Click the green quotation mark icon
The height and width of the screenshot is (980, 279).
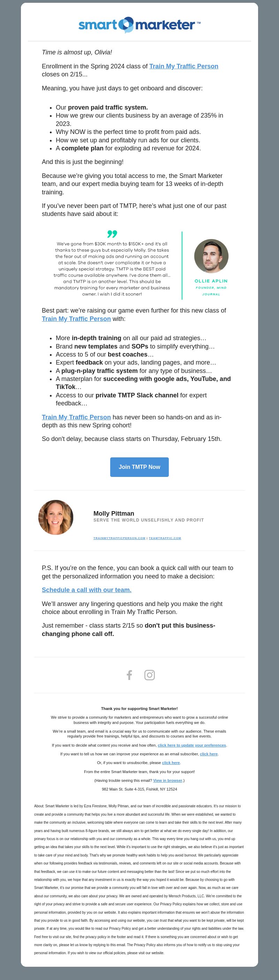pyautogui.click(x=112, y=234)
